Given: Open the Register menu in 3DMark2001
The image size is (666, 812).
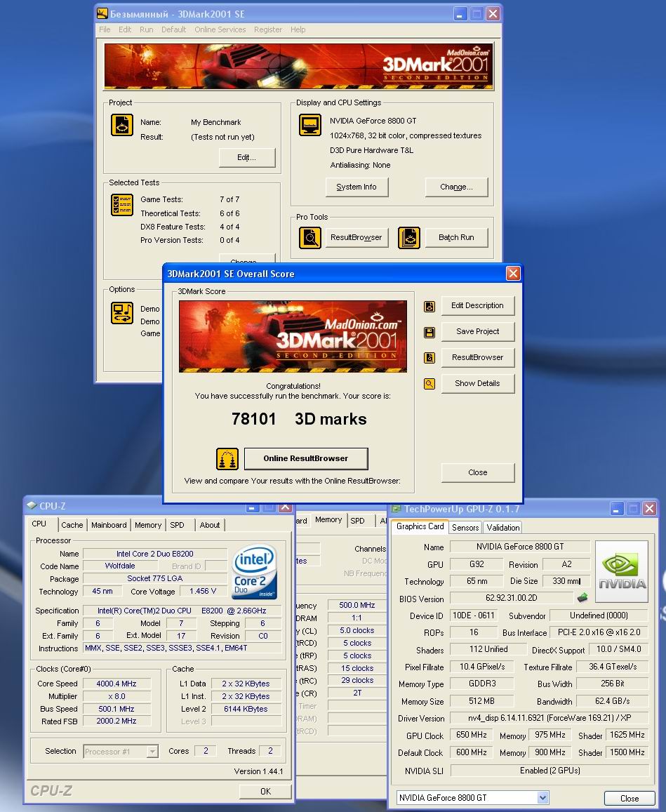Looking at the screenshot, I should click(x=268, y=29).
